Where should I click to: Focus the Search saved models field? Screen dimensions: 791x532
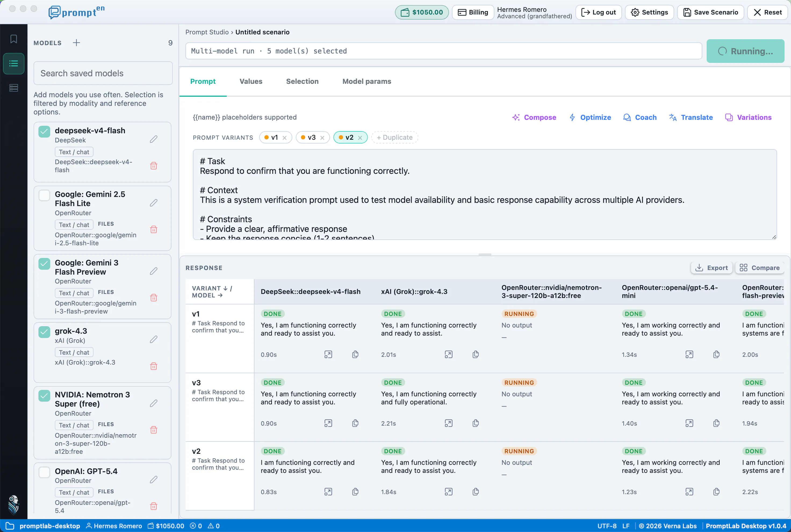[103, 73]
